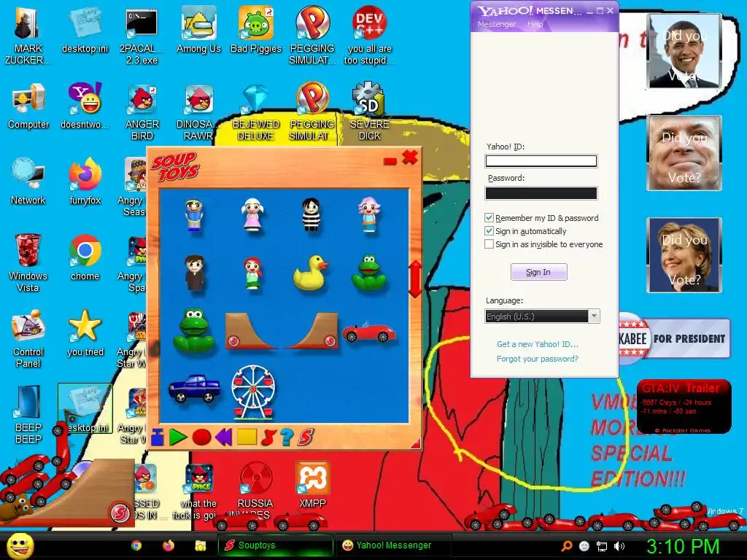747x560 pixels.
Task: Open the folder icon in the taskbar
Action: 200,545
